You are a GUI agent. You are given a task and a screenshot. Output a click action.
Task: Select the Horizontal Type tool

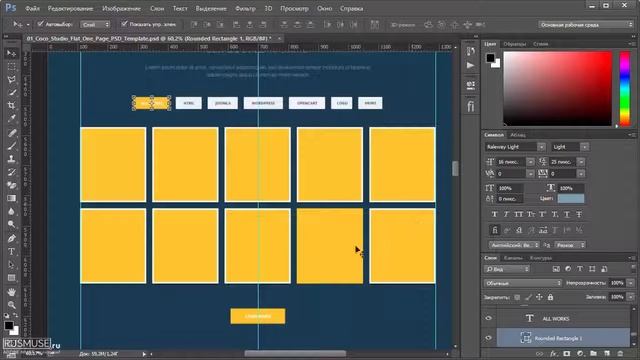click(11, 251)
